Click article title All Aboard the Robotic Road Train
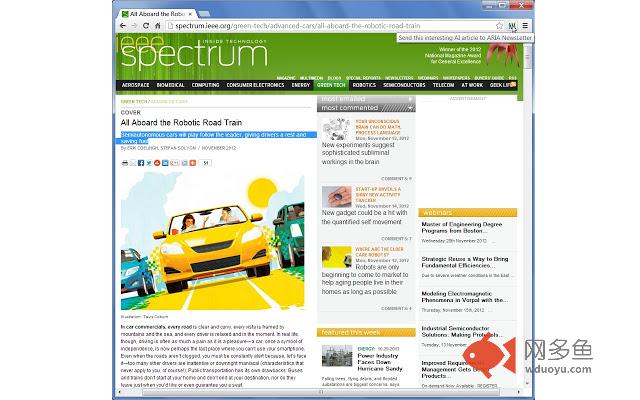The image size is (640, 400). [x=181, y=122]
